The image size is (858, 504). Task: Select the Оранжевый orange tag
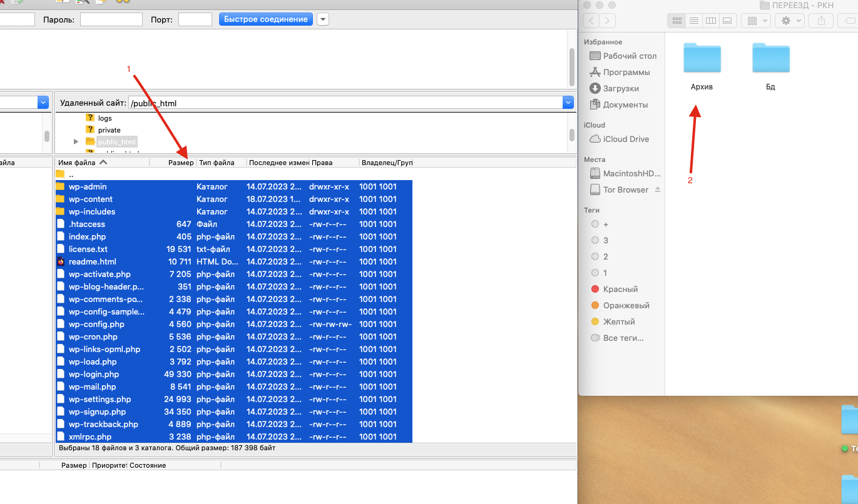(620, 305)
